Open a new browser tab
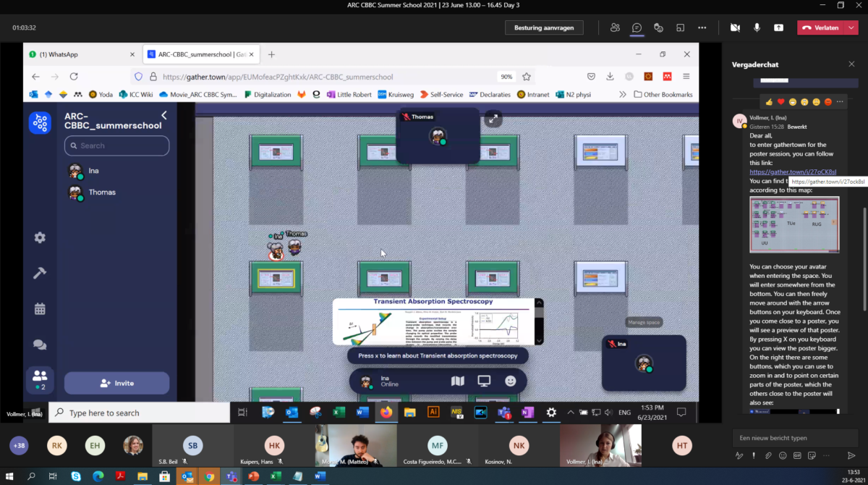 point(271,54)
